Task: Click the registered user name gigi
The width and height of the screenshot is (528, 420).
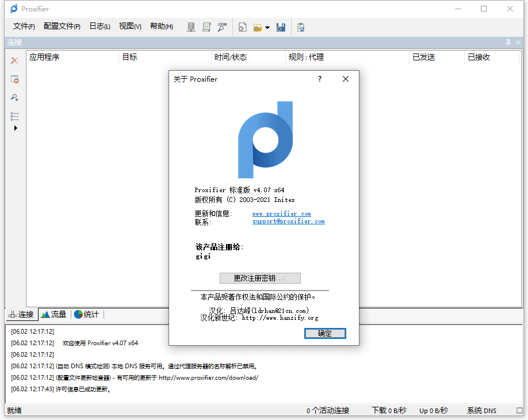Action: click(x=204, y=256)
